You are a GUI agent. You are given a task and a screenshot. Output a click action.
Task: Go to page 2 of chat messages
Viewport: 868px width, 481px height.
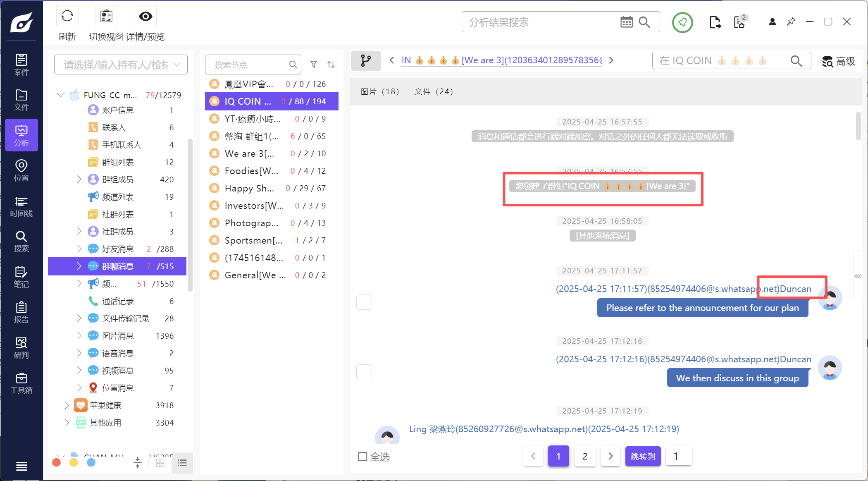tap(585, 456)
